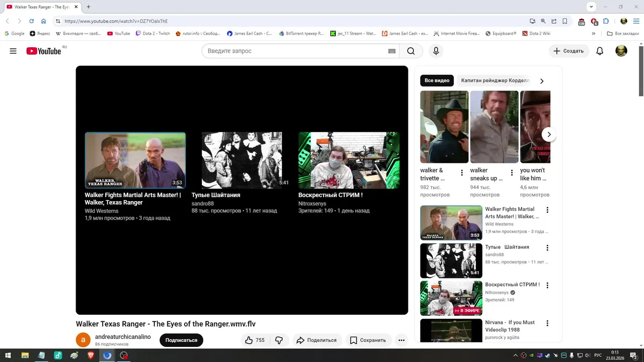Open the browser main menu
Image resolution: width=644 pixels, height=362 pixels.
click(x=635, y=21)
